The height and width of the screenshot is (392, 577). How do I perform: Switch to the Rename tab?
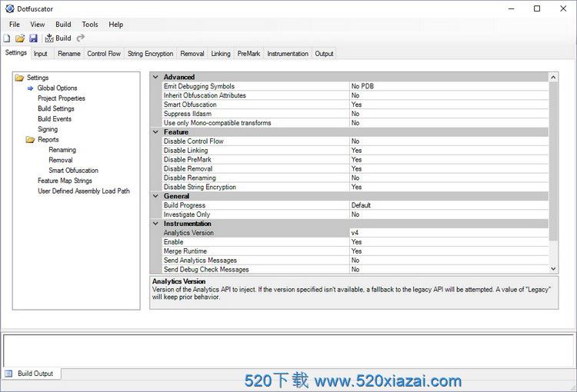(68, 54)
